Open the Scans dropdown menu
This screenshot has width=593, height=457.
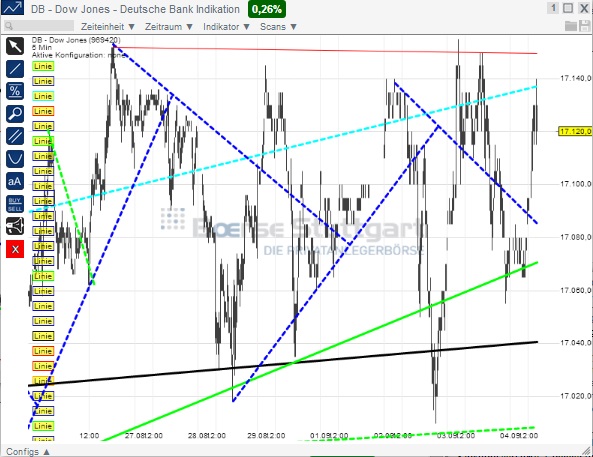[x=278, y=26]
